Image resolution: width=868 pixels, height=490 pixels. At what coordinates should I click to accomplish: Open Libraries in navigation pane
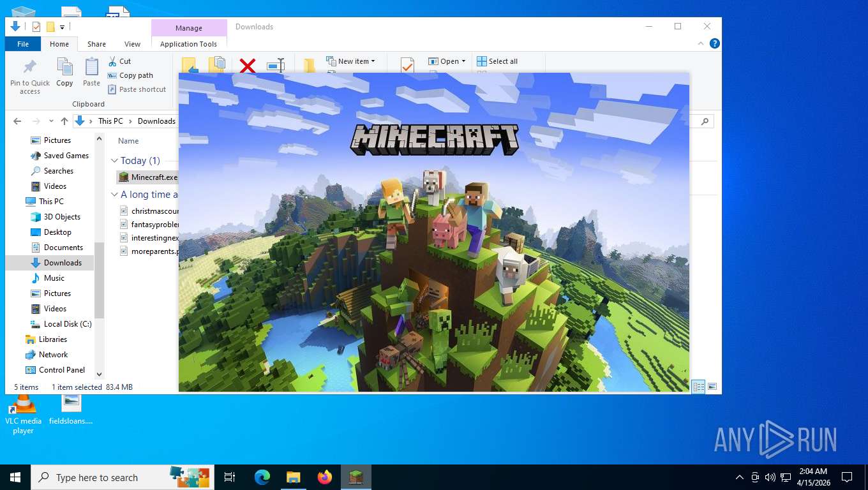point(46,339)
